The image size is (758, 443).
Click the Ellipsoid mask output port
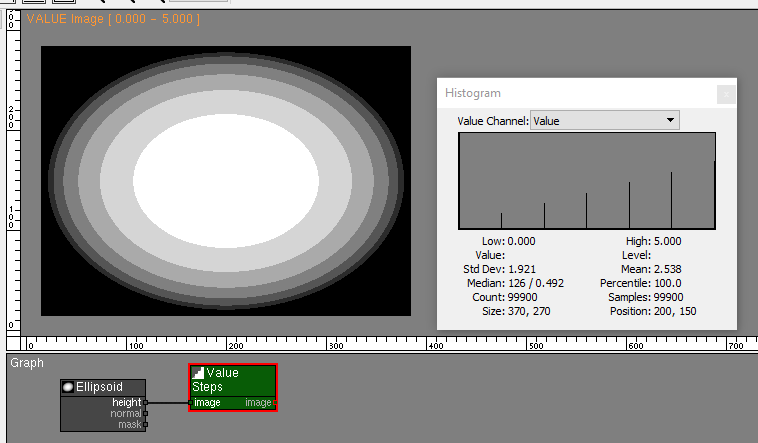[146, 424]
